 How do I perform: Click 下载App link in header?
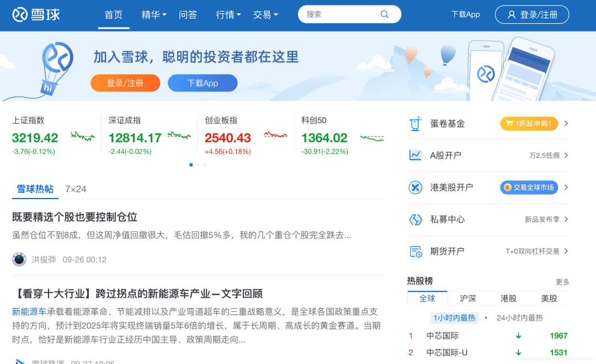[x=465, y=14]
